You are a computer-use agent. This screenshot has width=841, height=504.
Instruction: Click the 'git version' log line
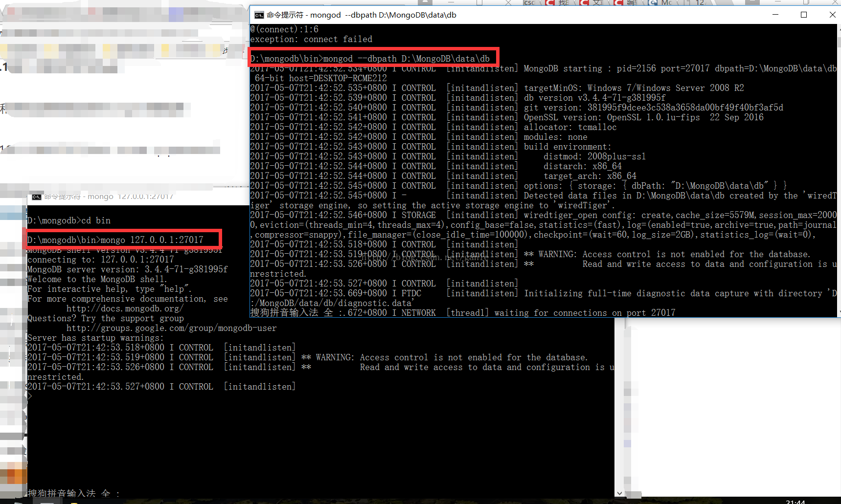(517, 108)
